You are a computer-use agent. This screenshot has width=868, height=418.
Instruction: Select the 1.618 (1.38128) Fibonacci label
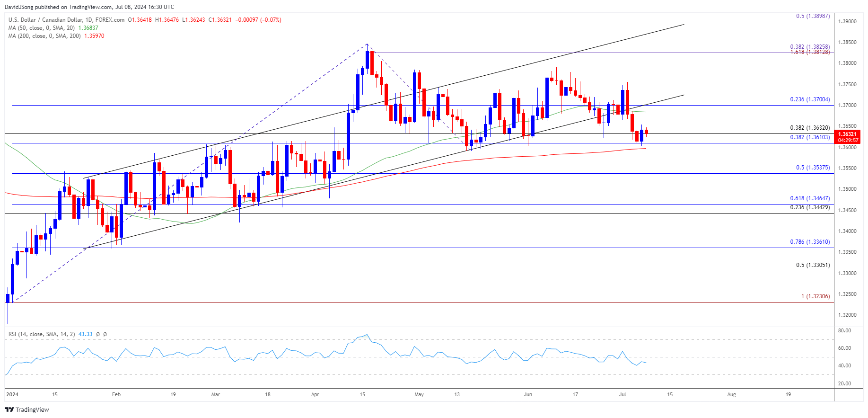coord(810,52)
